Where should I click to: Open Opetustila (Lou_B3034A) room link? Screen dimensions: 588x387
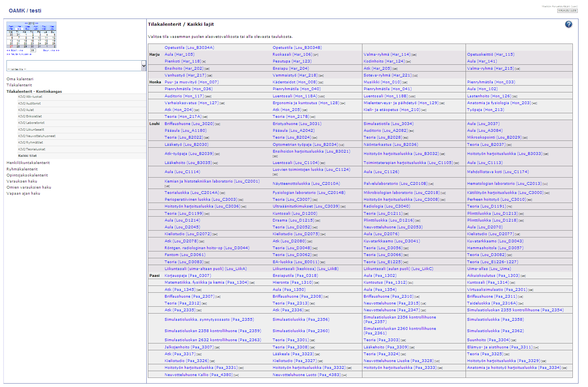coord(189,48)
